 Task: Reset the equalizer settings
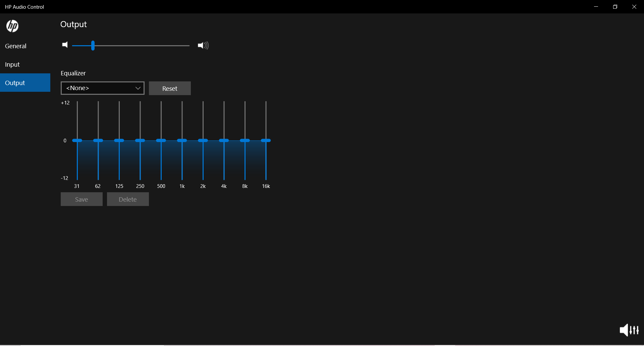coord(170,88)
